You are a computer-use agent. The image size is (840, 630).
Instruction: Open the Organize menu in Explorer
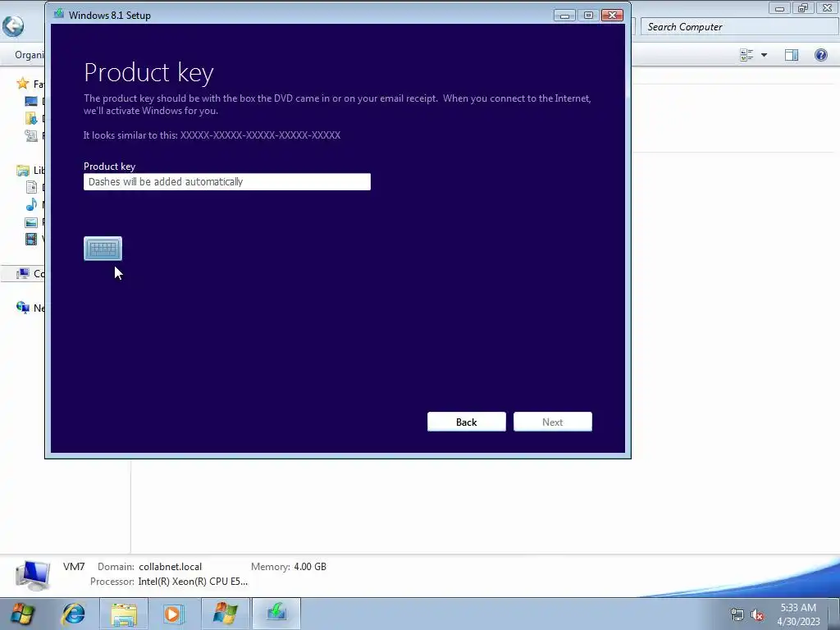(30, 55)
